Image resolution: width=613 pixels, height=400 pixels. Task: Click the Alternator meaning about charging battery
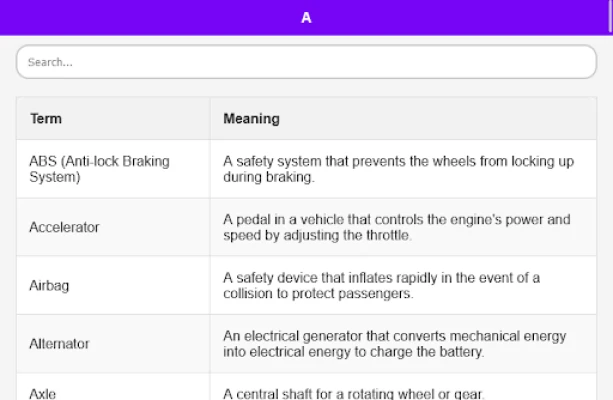[x=394, y=343]
